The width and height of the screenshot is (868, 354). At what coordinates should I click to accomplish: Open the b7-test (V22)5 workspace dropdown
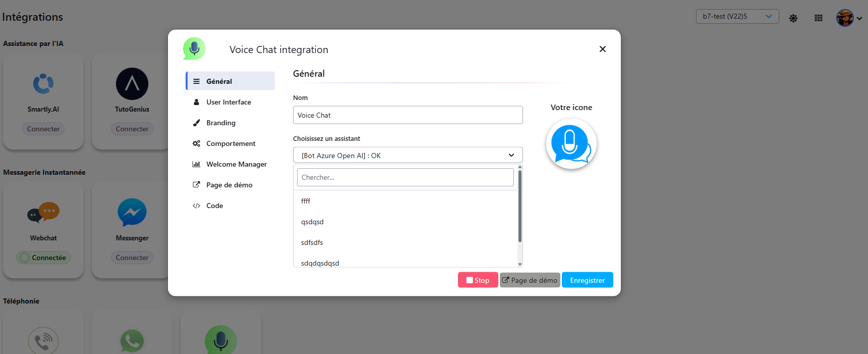(x=737, y=16)
